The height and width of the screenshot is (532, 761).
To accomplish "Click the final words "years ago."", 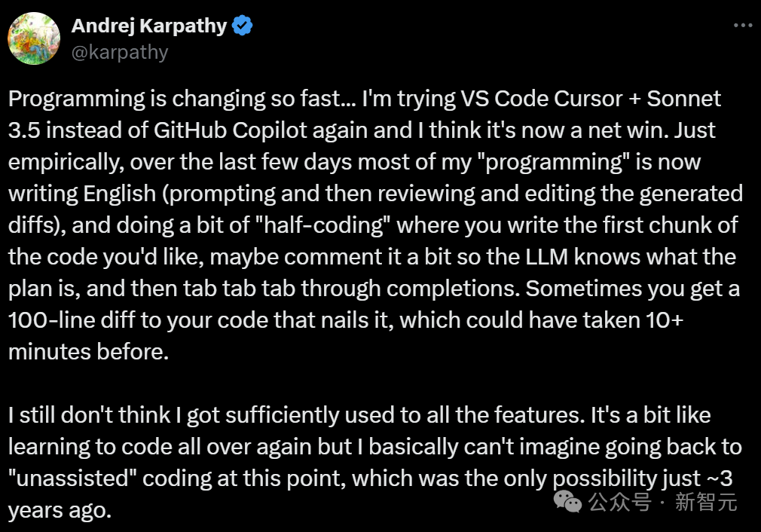I will (x=60, y=511).
